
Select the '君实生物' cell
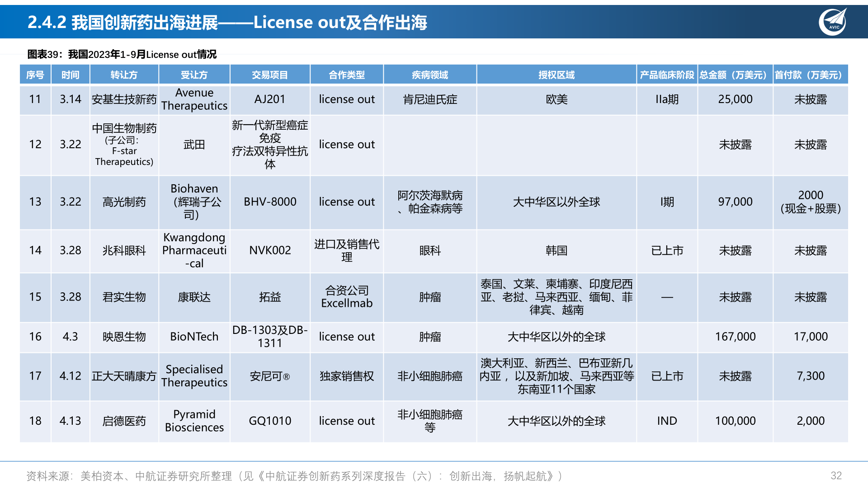124,297
